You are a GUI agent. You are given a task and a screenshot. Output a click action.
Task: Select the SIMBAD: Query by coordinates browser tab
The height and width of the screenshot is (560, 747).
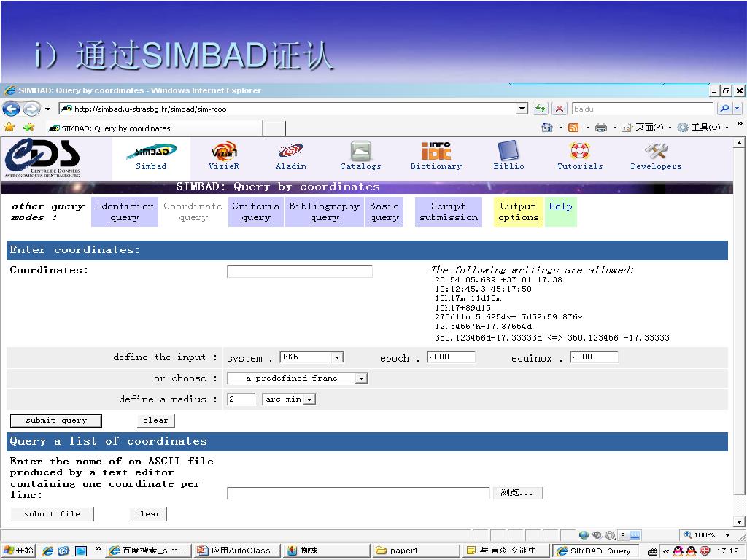[x=155, y=128]
